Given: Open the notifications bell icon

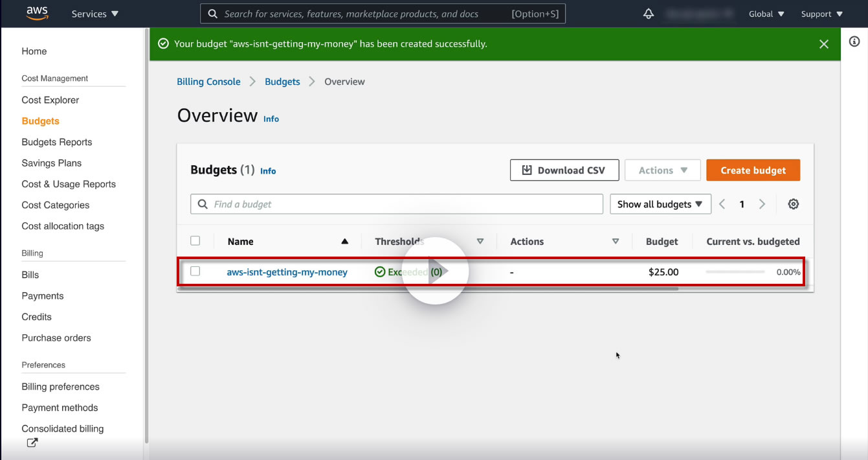Looking at the screenshot, I should coord(649,14).
